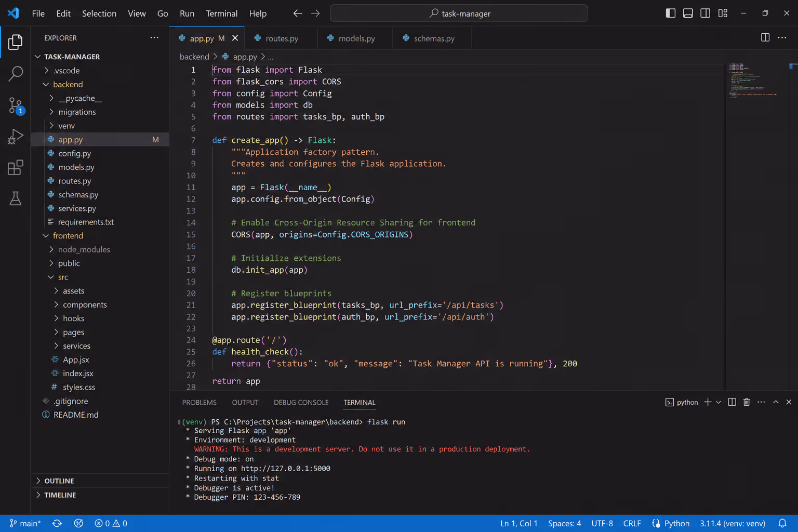Open terminal panel more actions ellipsis
The height and width of the screenshot is (532, 798).
tap(761, 402)
